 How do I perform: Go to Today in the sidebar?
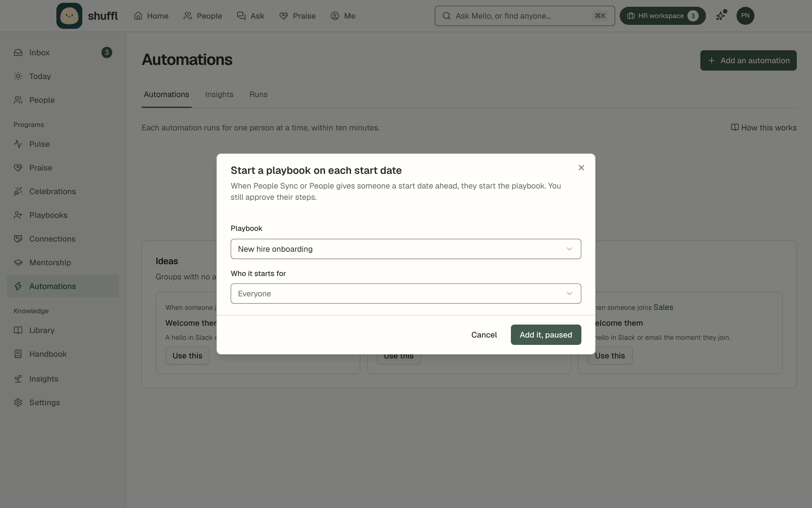click(63, 76)
